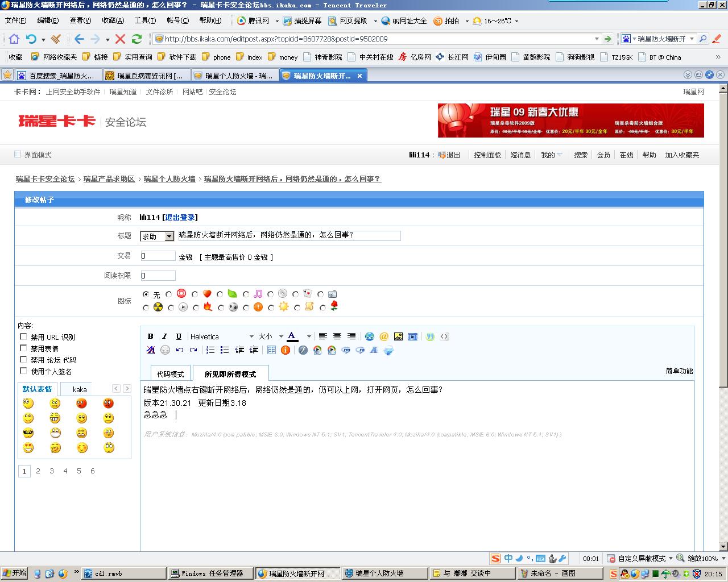Open the 文件(F) menu
Viewport: 728px width, 582px height.
point(15,20)
